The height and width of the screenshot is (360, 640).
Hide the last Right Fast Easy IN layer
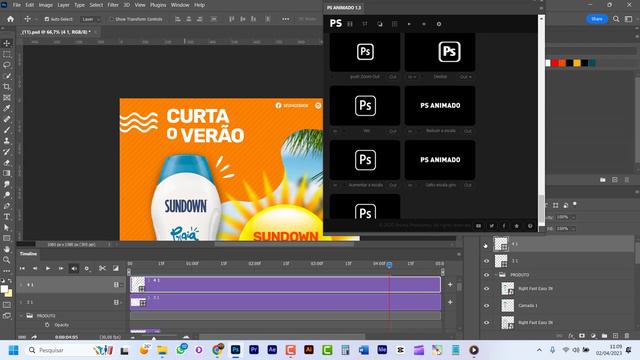tap(486, 322)
